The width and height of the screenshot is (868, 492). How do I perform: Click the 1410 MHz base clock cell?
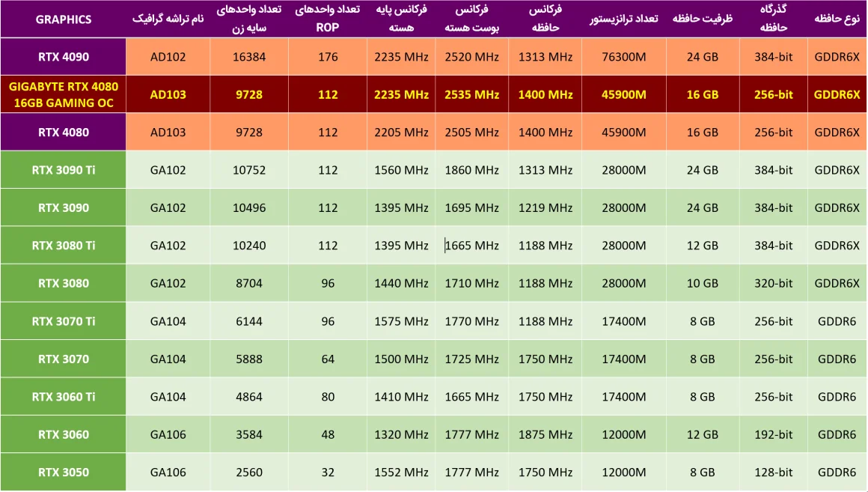pyautogui.click(x=401, y=397)
